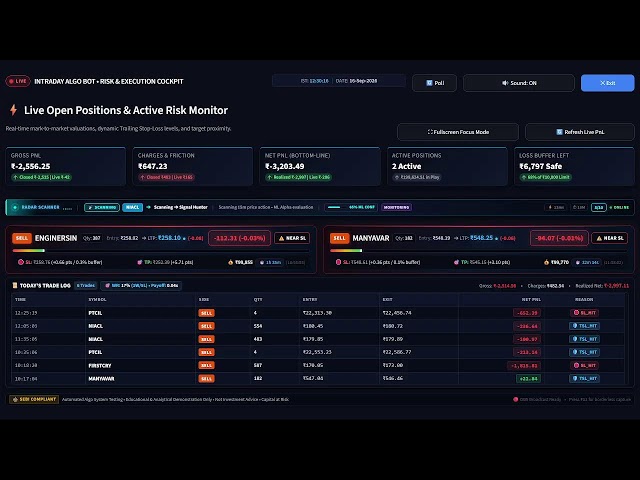The image size is (640, 480).
Task: Click the counter badge left of ONLINE
Action: tap(599, 207)
